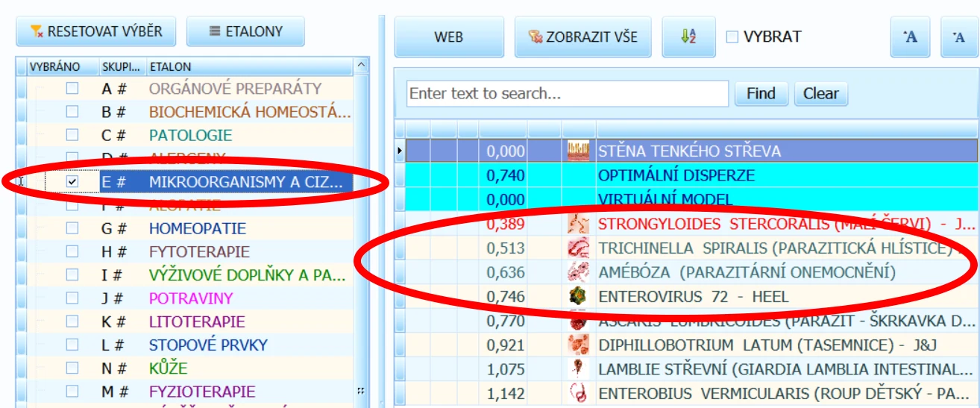Click the AMÉBÓZA row icon
The image size is (980, 408).
click(579, 272)
